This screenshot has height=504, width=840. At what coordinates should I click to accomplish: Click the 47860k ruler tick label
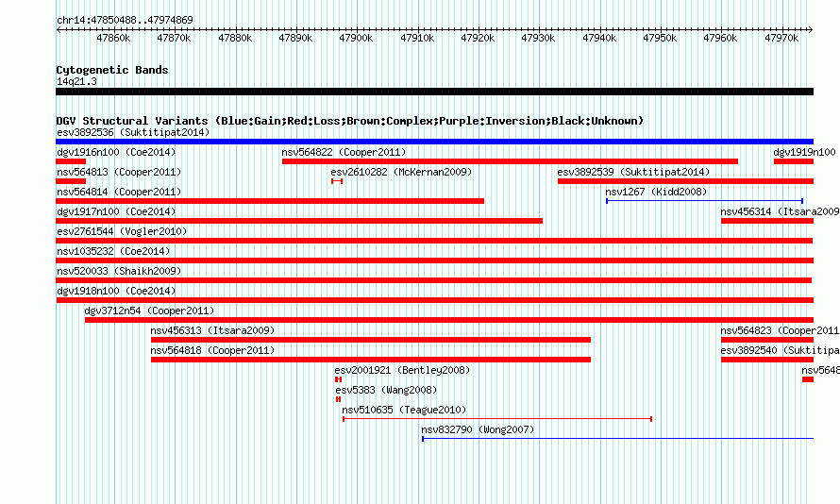click(113, 38)
